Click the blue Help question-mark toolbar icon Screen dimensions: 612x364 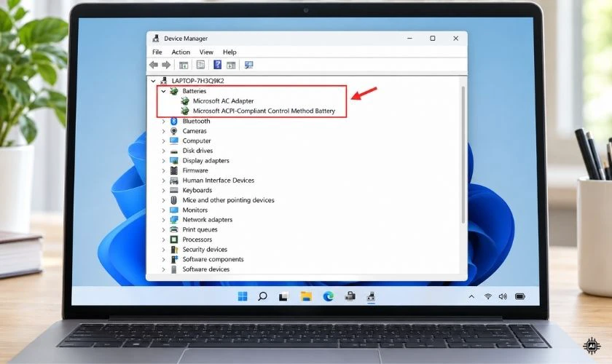coord(217,65)
